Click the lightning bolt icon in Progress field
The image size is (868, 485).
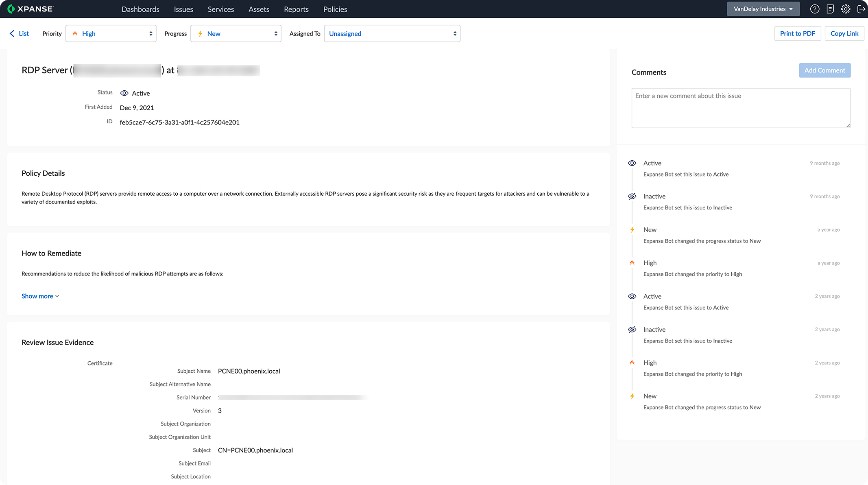(200, 34)
